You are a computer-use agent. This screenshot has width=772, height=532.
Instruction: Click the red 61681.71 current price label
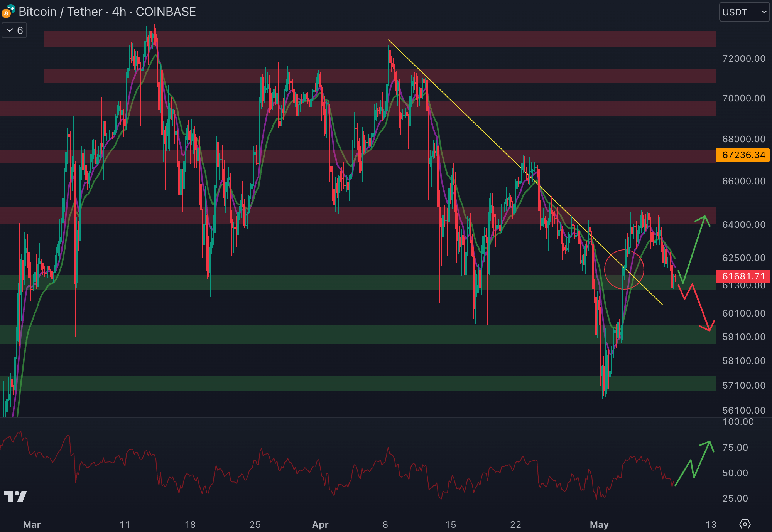(743, 276)
